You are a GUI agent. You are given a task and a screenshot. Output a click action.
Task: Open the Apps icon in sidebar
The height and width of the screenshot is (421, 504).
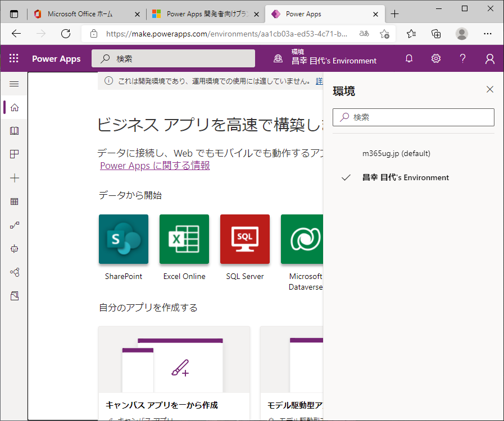[x=15, y=154]
